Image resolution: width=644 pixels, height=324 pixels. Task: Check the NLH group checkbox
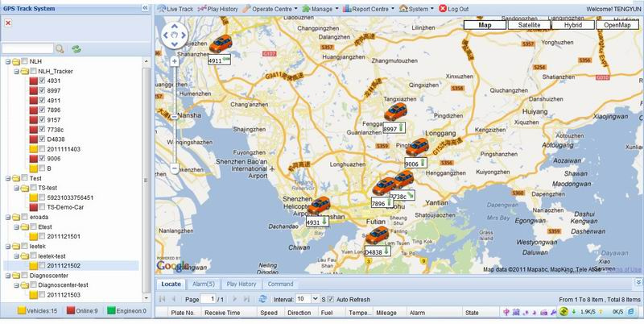pos(25,61)
